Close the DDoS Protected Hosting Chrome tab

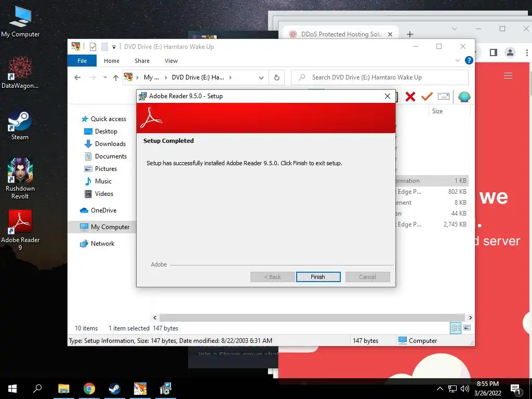point(390,34)
